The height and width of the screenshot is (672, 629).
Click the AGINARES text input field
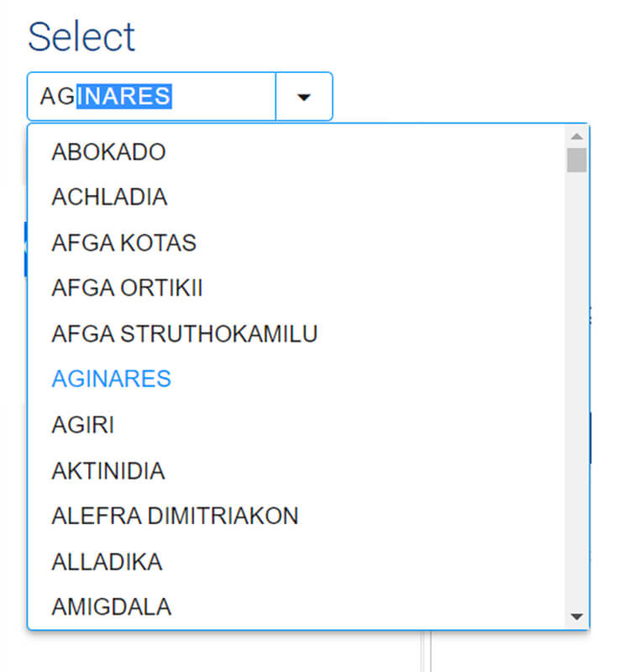(x=151, y=97)
